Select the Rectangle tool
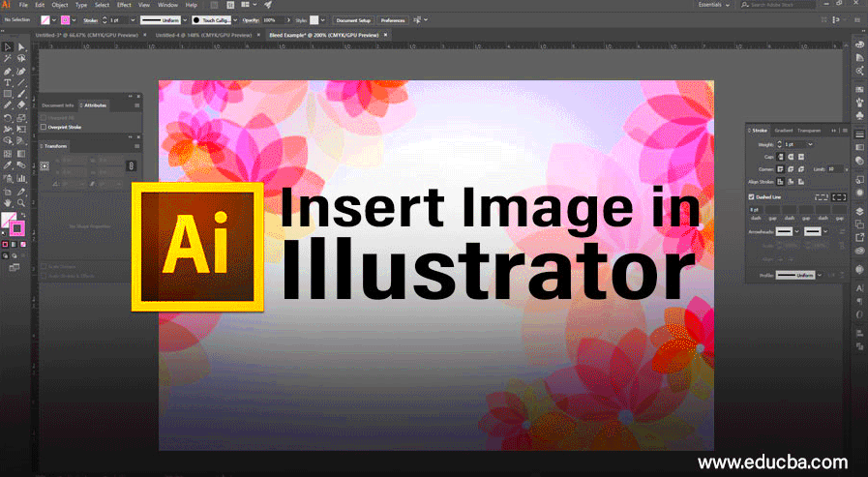The height and width of the screenshot is (477, 868). tap(7, 94)
